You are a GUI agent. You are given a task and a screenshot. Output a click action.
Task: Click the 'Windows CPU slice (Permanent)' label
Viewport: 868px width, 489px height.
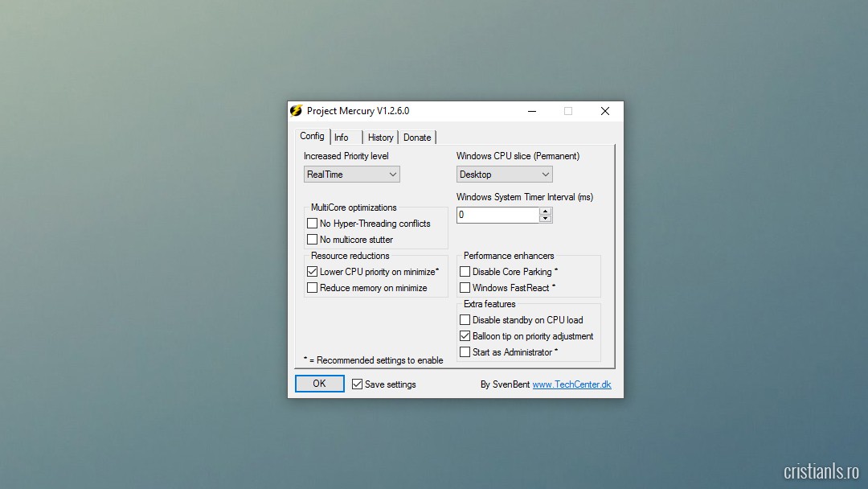(x=518, y=155)
